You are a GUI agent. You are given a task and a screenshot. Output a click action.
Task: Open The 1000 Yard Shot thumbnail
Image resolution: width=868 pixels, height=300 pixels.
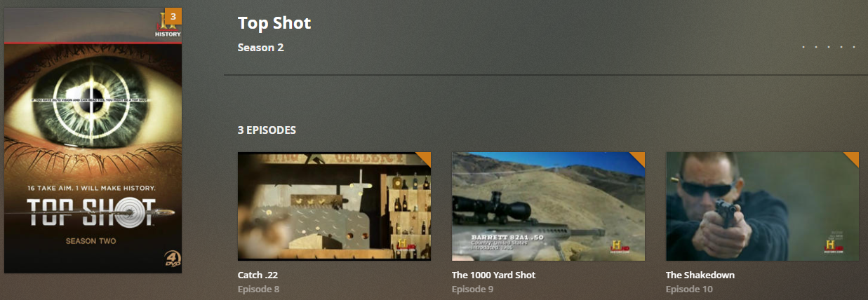pos(549,207)
